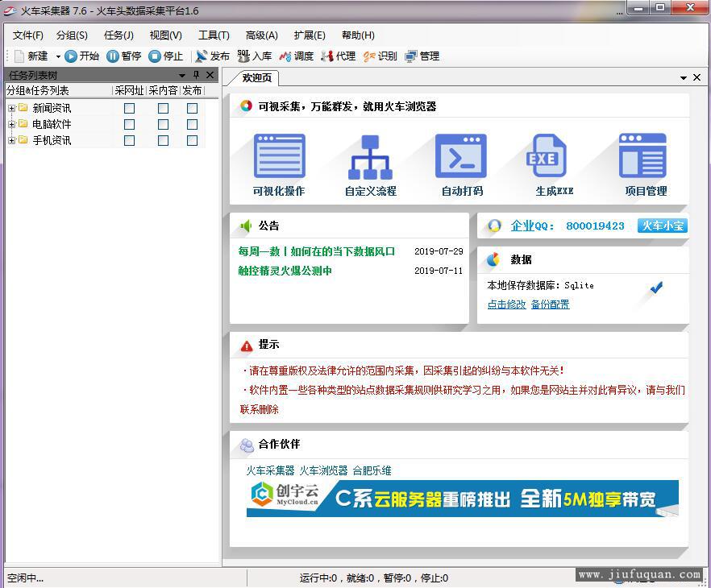Check 采网址 for 手机资讯
The height and width of the screenshot is (588, 711).
tap(130, 140)
